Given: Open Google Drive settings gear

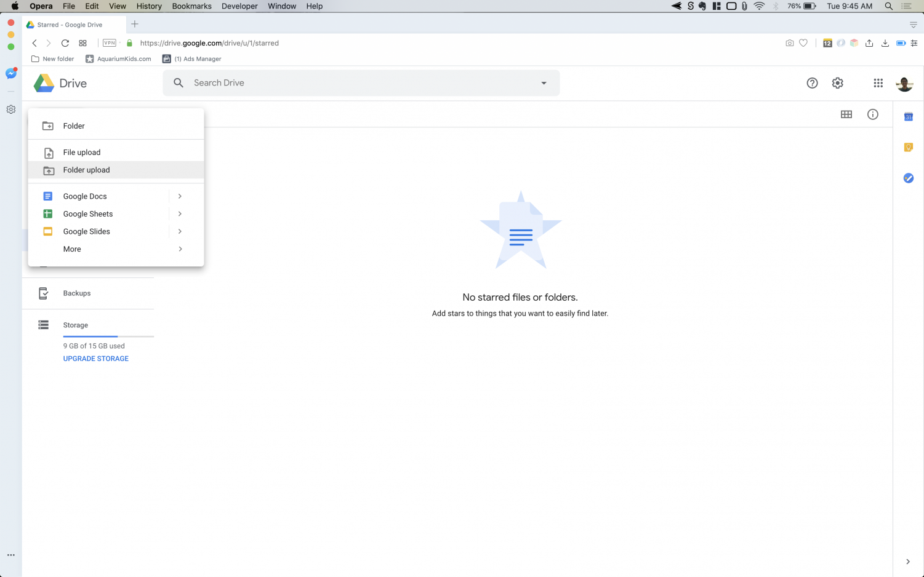Looking at the screenshot, I should tap(837, 83).
